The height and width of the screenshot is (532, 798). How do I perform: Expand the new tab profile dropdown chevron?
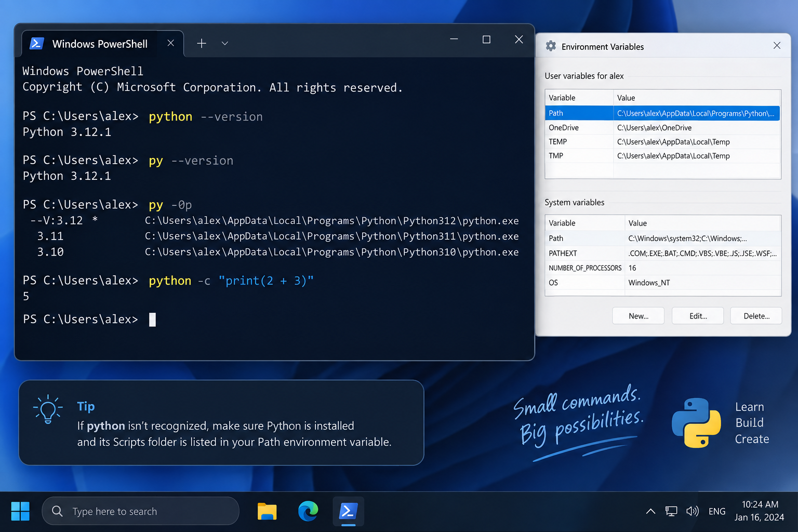point(225,43)
